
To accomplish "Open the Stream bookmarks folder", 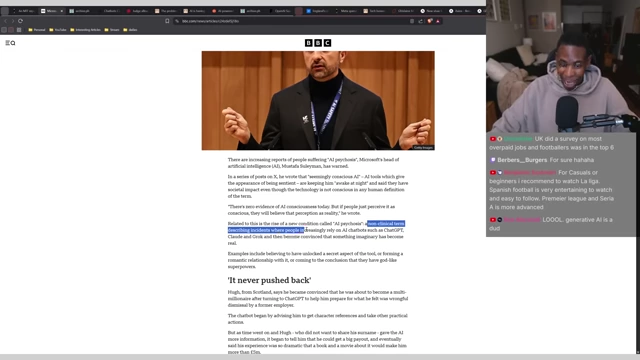I will point(112,30).
